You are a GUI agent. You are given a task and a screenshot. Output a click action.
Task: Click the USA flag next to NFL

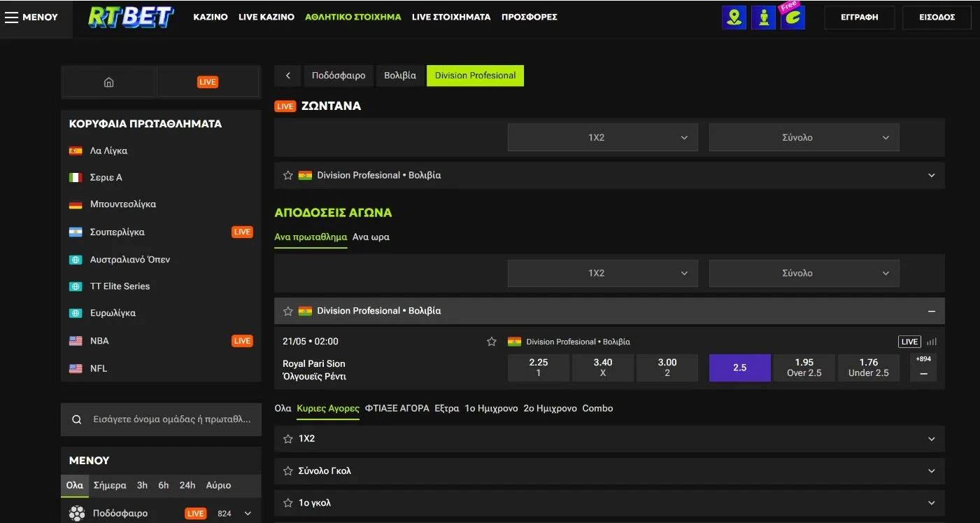[76, 368]
